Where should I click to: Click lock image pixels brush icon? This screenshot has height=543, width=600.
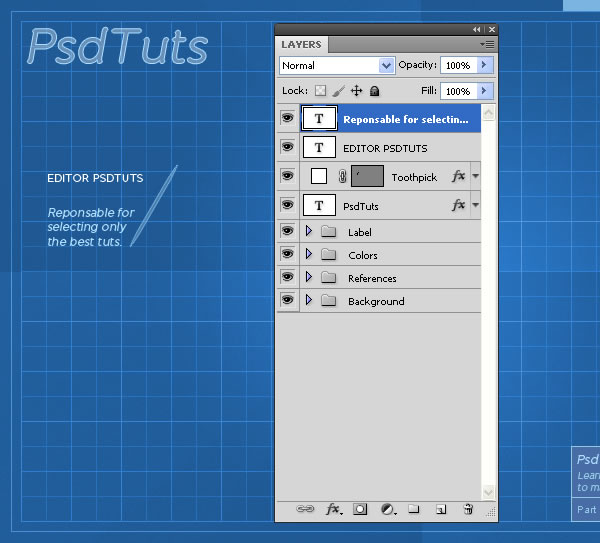click(x=338, y=91)
